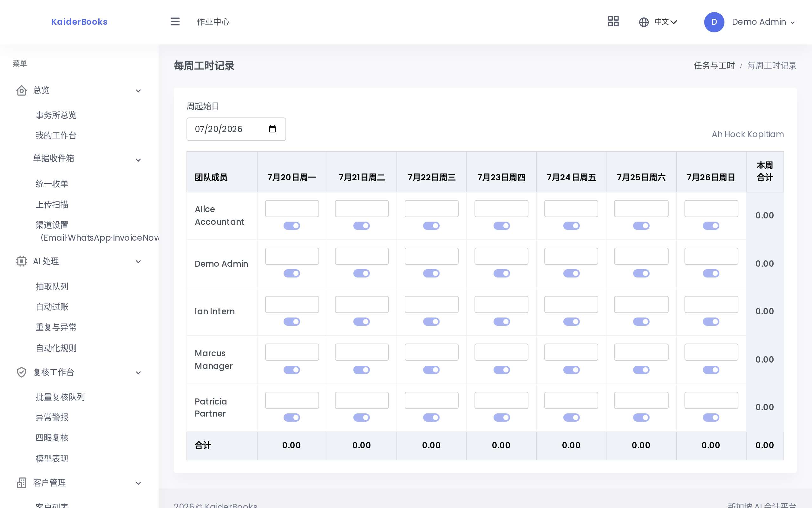
Task: Click the 周起始日 date input field
Action: pos(236,129)
